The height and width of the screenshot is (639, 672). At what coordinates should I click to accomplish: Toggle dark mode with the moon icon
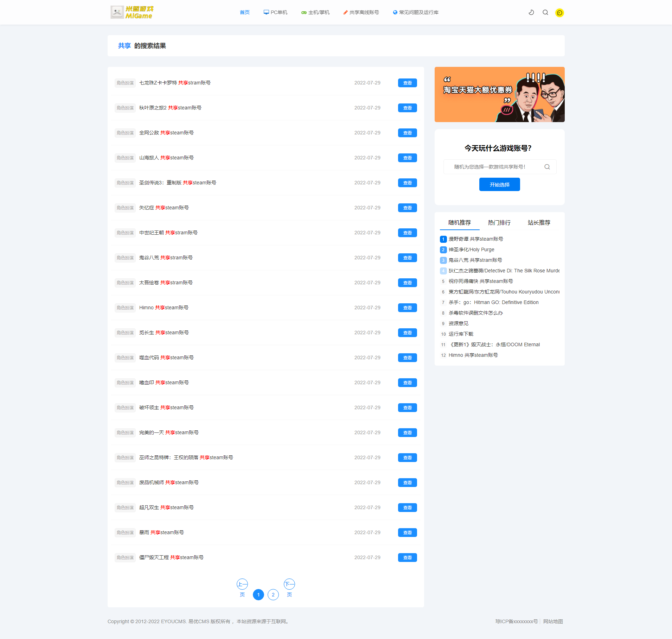531,12
